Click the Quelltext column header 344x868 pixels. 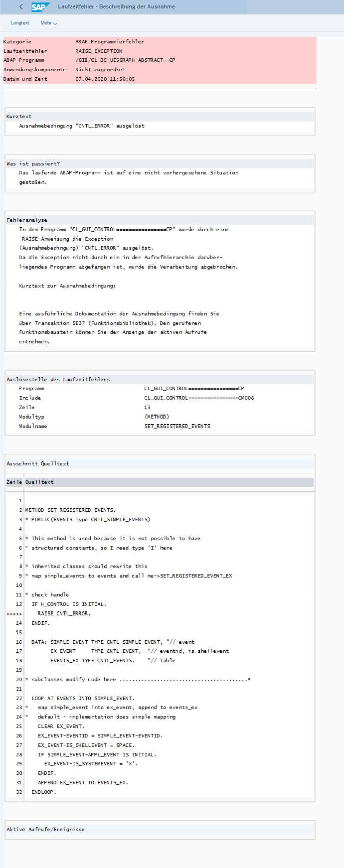point(39,482)
